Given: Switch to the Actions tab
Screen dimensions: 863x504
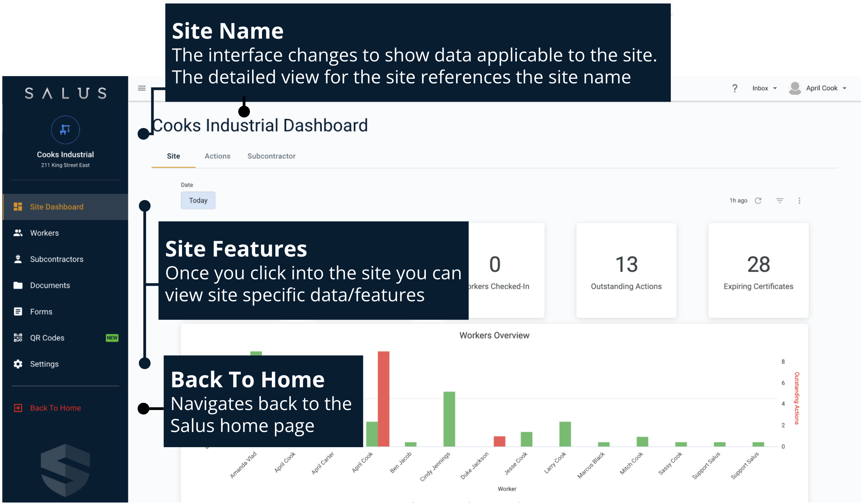Looking at the screenshot, I should click(x=217, y=156).
